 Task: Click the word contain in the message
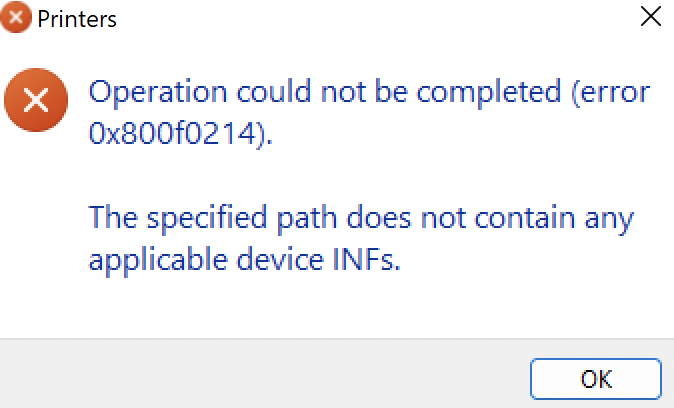(525, 218)
